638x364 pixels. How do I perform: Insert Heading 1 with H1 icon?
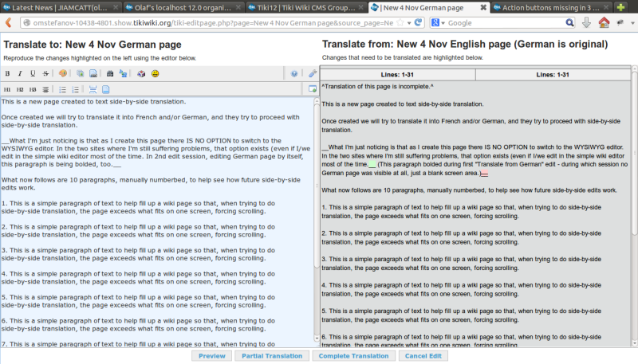coord(7,89)
